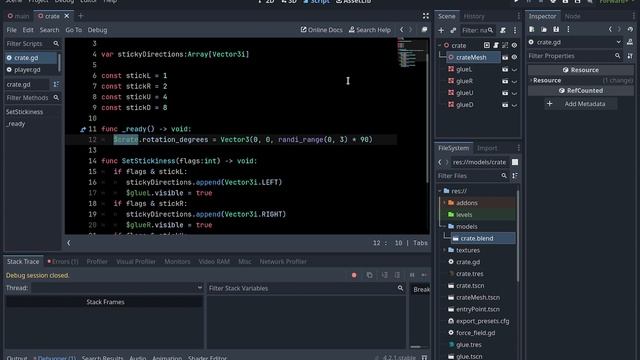Viewport: 640px width, 360px height.
Task: Click file sort icon beside Filter Files
Action: pyautogui.click(x=515, y=176)
